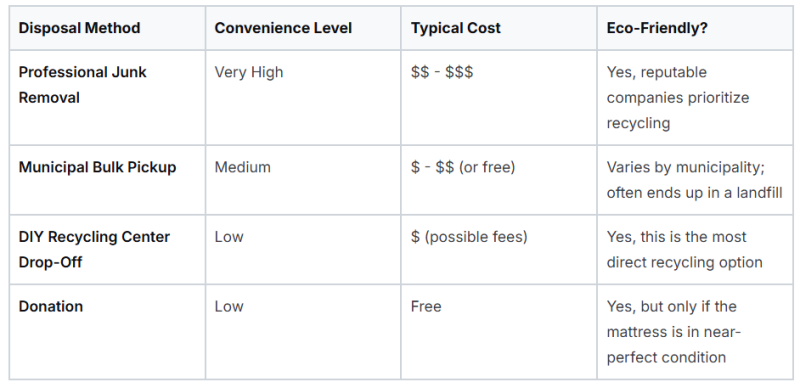Screen dimensions: 800x382
Task: Click the Free cost cell
Action: coord(426,306)
